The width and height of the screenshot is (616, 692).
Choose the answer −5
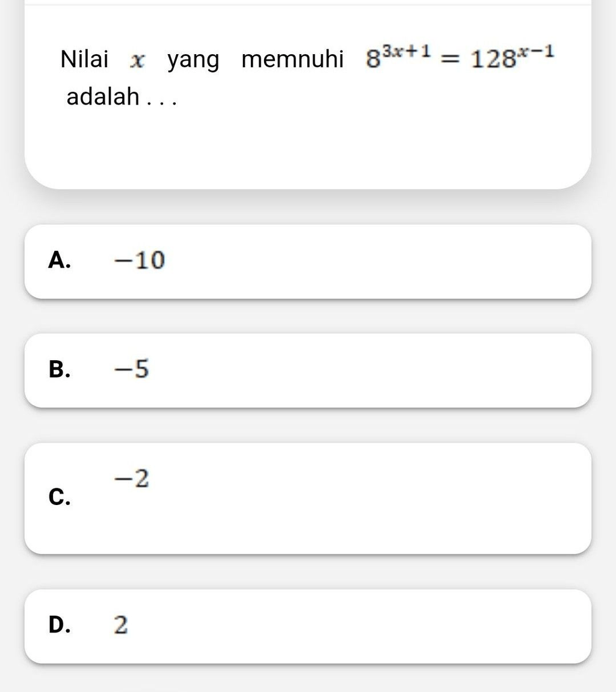click(x=132, y=369)
